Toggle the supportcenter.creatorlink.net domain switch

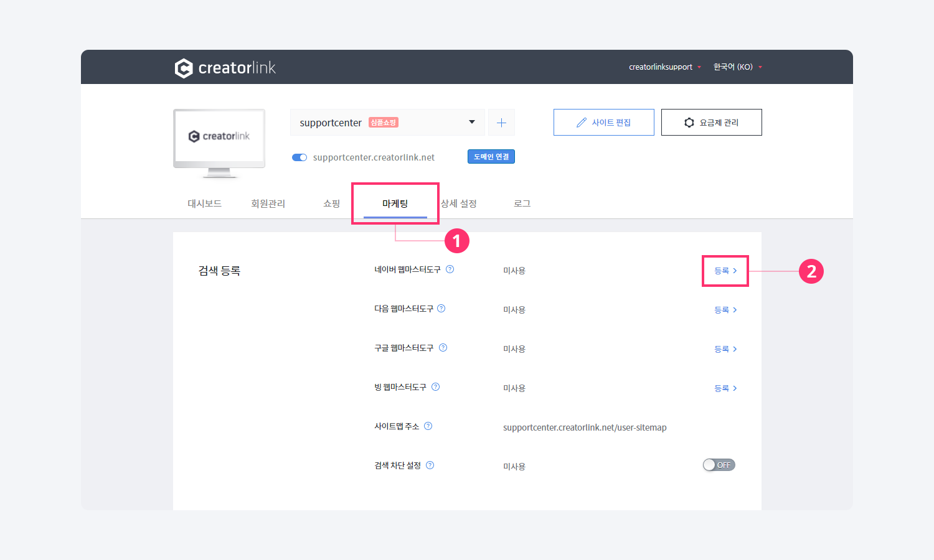tap(300, 157)
